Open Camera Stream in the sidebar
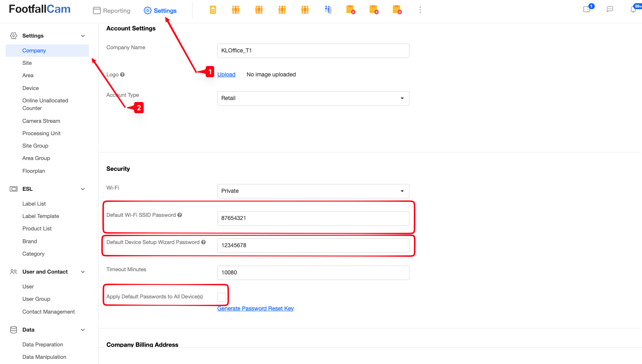 click(x=41, y=121)
